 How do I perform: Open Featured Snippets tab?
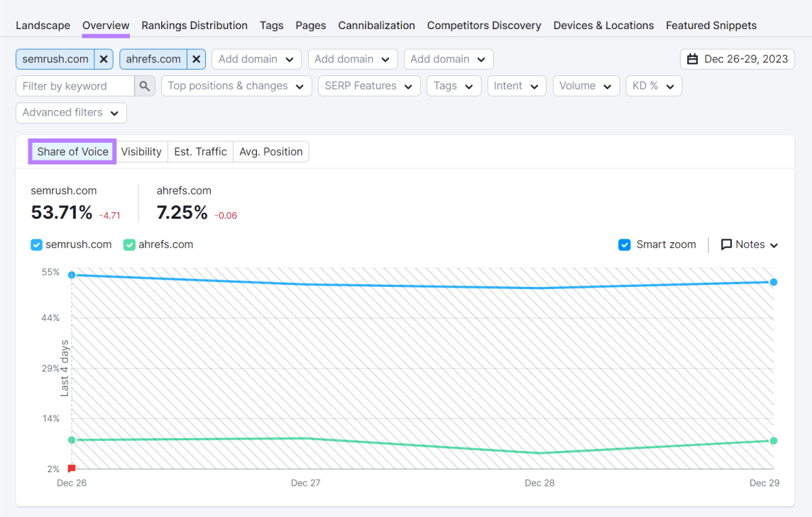[x=711, y=26]
